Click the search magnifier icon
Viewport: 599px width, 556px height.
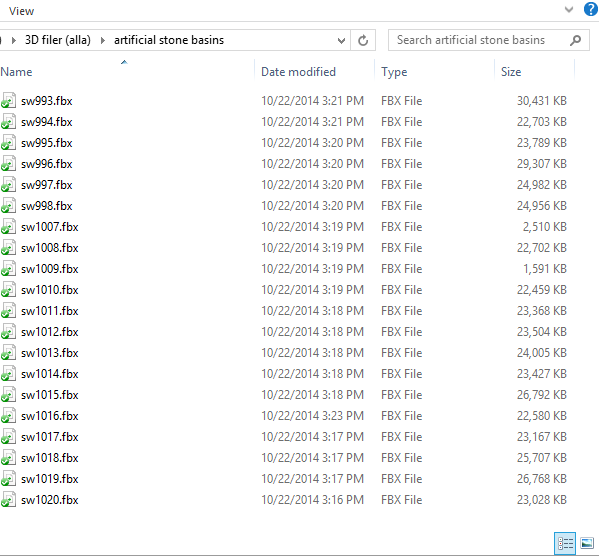click(x=575, y=40)
